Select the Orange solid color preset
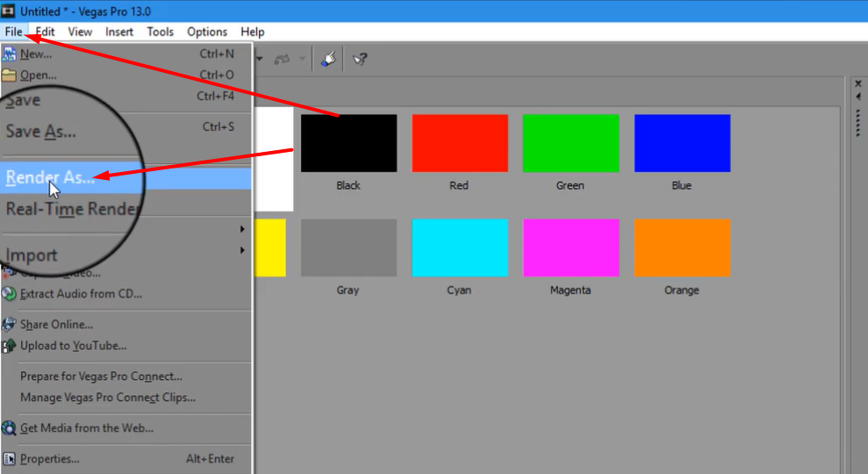The image size is (868, 474). 682,248
